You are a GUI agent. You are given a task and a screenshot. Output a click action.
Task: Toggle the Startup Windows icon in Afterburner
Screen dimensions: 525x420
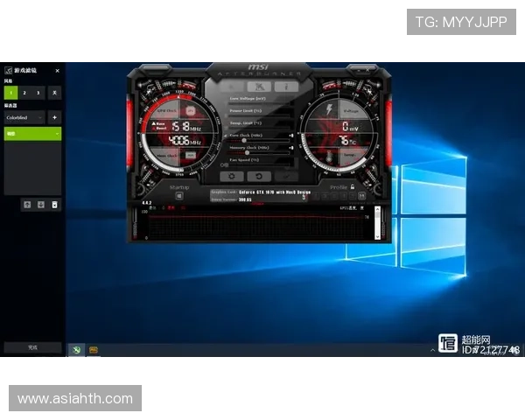179,196
